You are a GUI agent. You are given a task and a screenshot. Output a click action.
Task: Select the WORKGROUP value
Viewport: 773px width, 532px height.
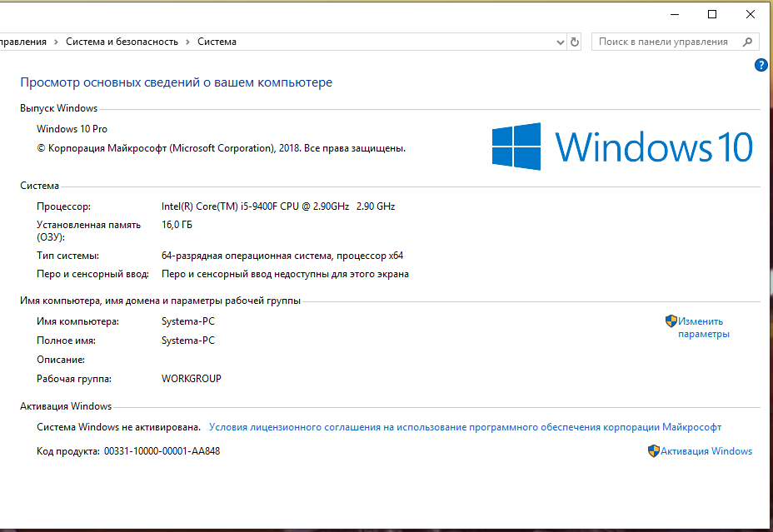coord(192,379)
